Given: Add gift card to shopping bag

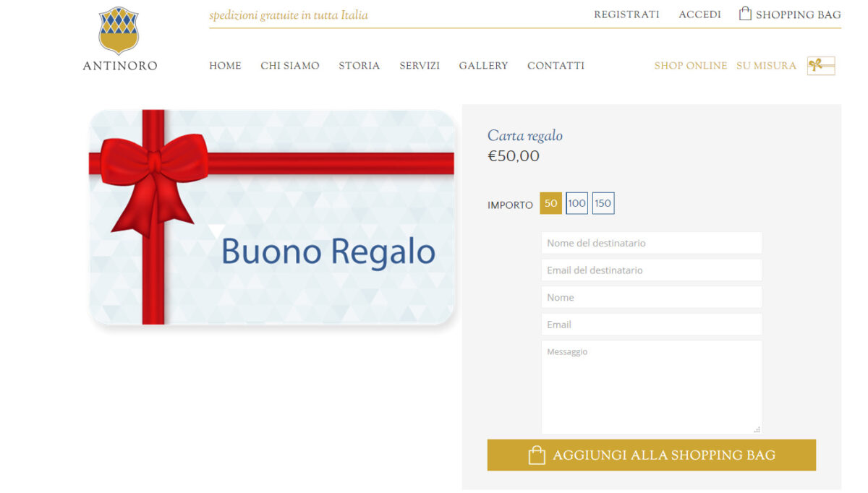Looking at the screenshot, I should [652, 455].
